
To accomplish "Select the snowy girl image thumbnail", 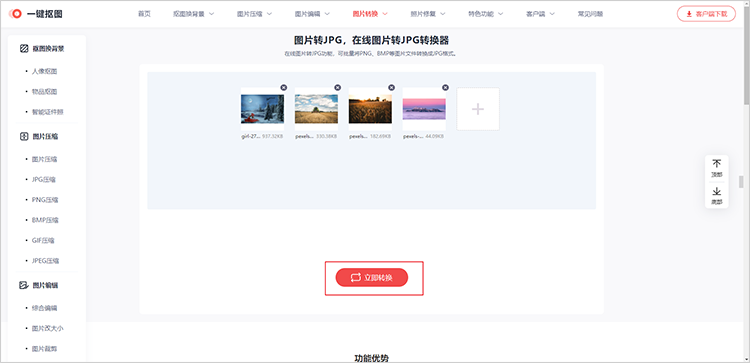I will (262, 109).
